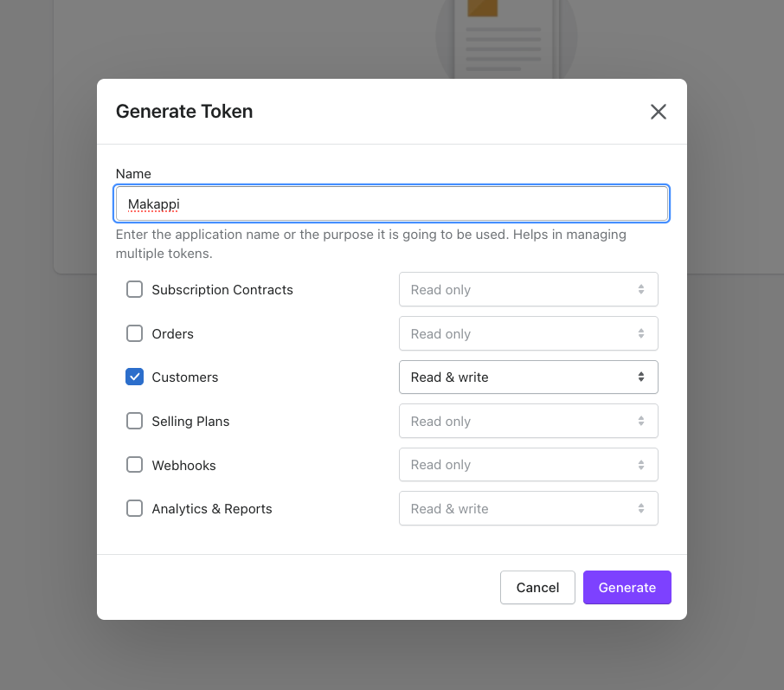
Task: Click the purple Generate button
Action: pyautogui.click(x=627, y=588)
